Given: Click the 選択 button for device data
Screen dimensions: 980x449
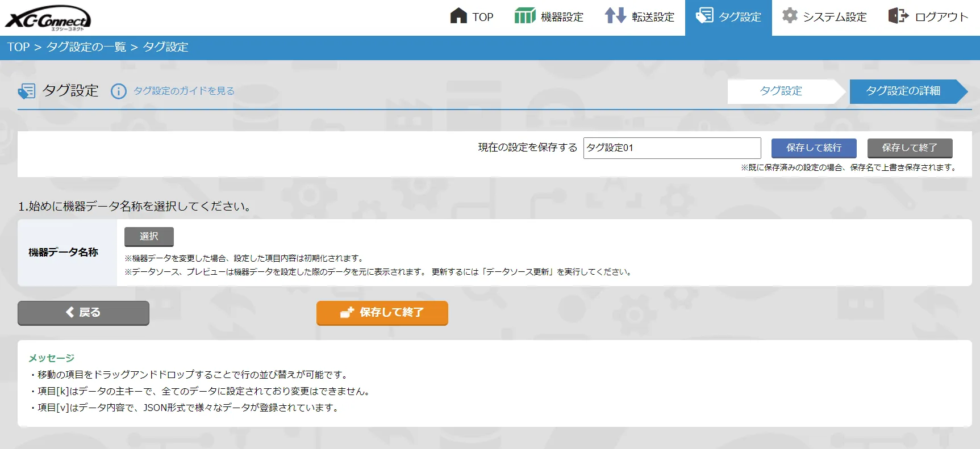Looking at the screenshot, I should click(149, 237).
